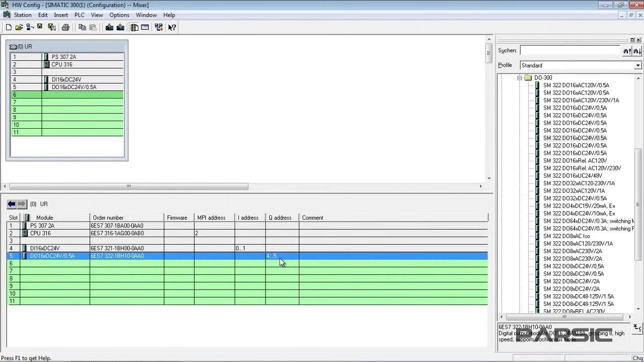
Task: Select CPU 316 in the upper rack view
Action: pos(62,64)
